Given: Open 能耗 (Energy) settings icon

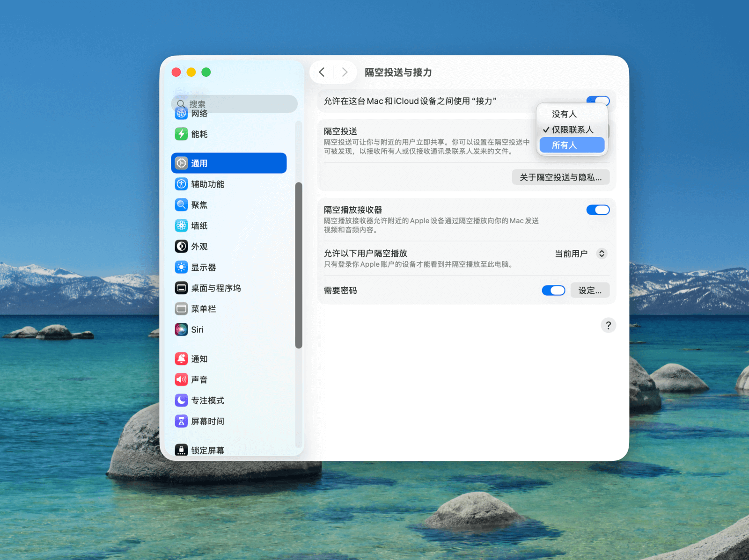Looking at the screenshot, I should (x=181, y=134).
